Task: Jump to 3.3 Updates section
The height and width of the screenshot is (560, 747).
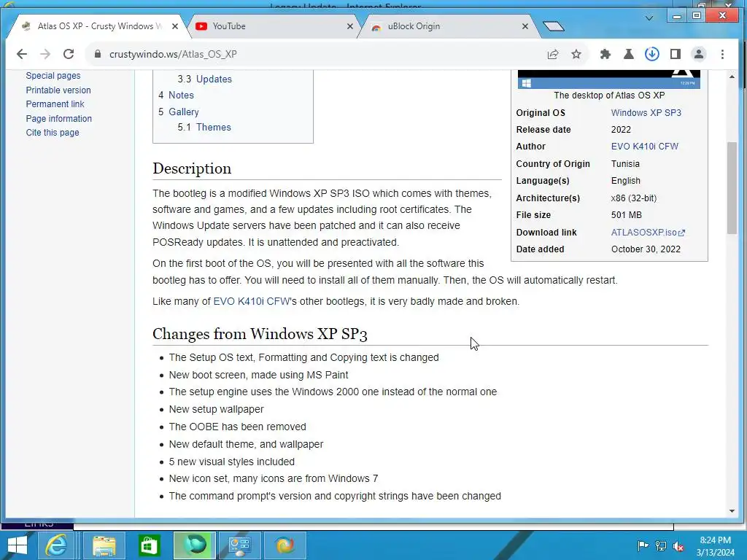Action: coord(204,79)
